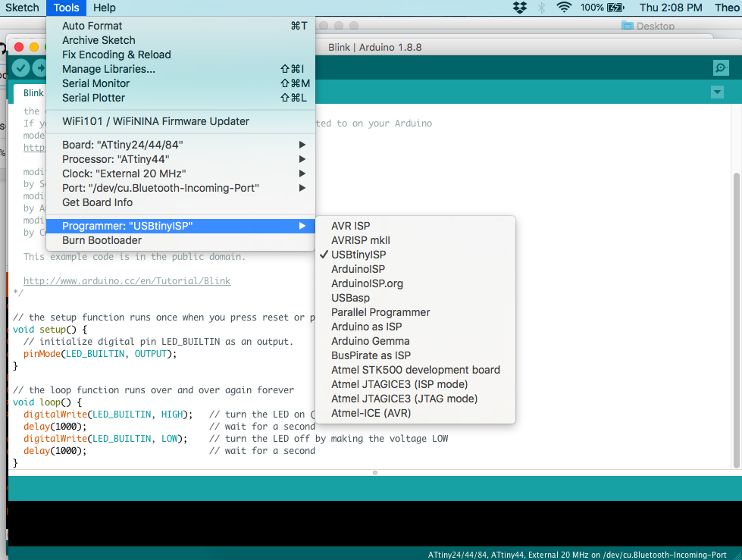Image resolution: width=742 pixels, height=560 pixels.
Task: Select AVR ISP programmer
Action: [x=415, y=226]
